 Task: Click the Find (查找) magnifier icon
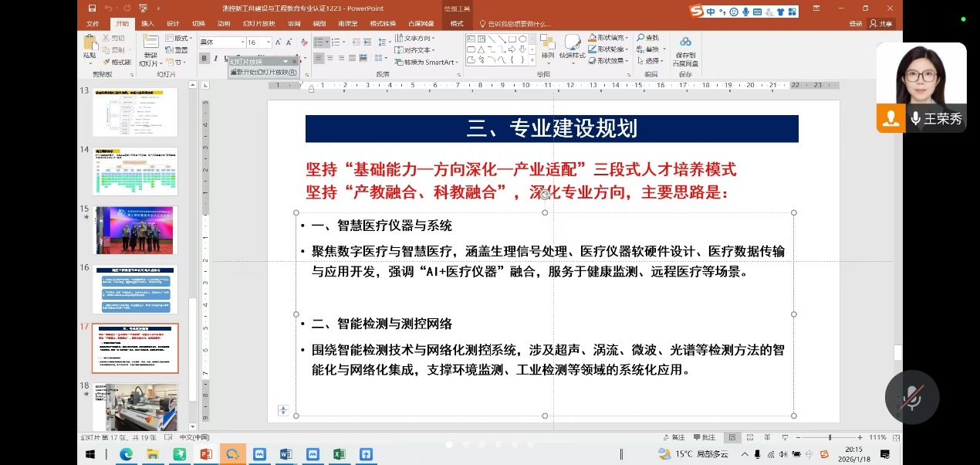(x=641, y=38)
